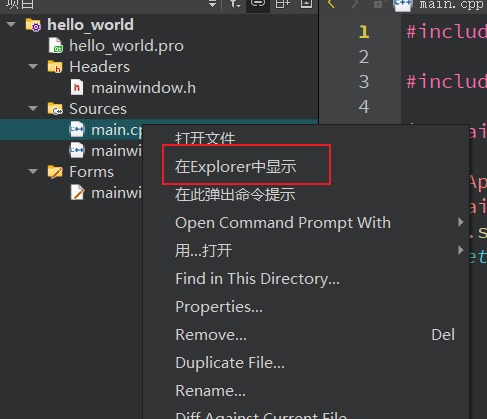
Task: Click the split panel icon
Action: point(283,4)
